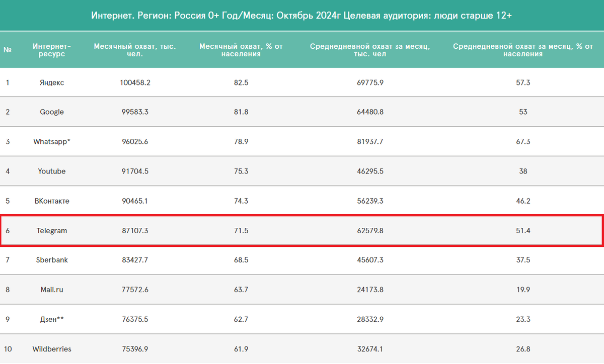Screen dimensions: 604x364
Task: Select the Google resource name
Action: pos(52,112)
